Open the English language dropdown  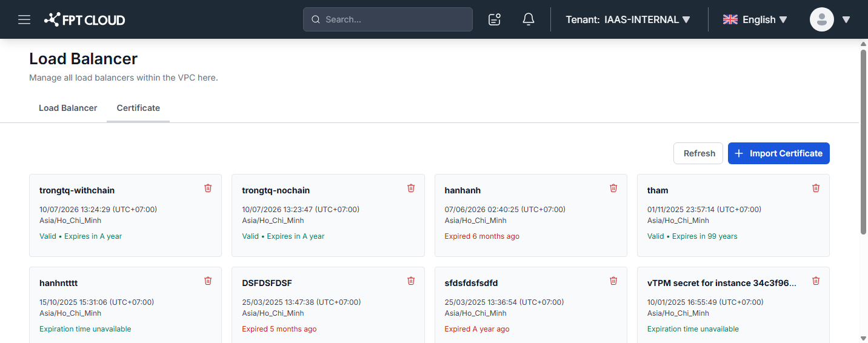pyautogui.click(x=755, y=19)
